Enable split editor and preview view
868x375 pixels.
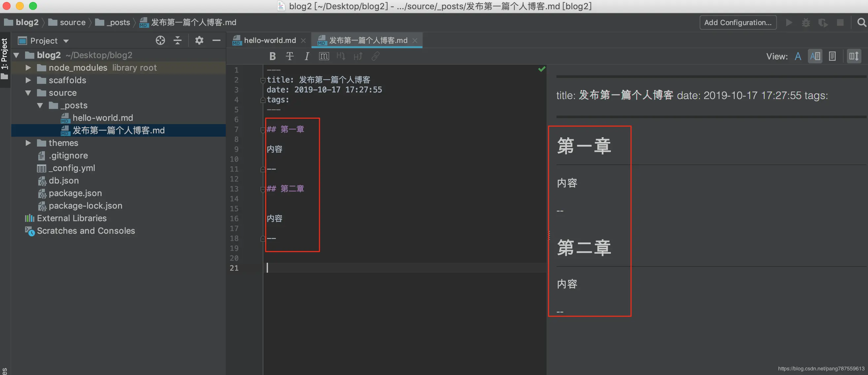click(x=815, y=56)
